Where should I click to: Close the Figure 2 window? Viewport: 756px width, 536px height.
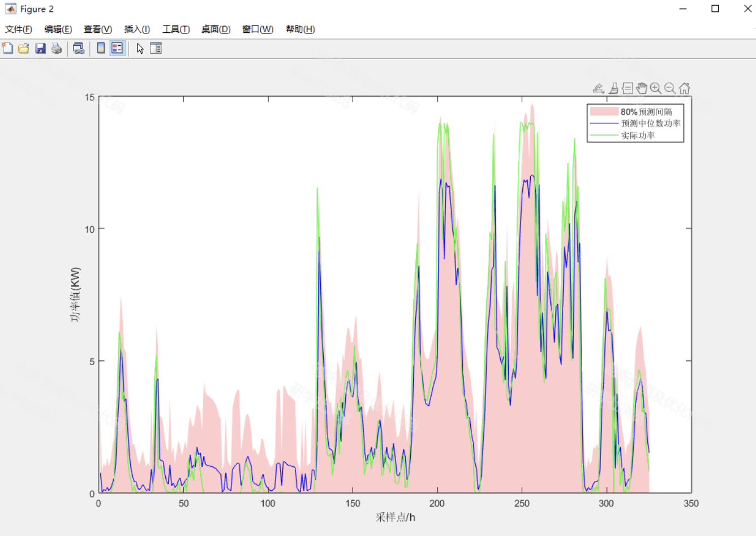coord(747,8)
